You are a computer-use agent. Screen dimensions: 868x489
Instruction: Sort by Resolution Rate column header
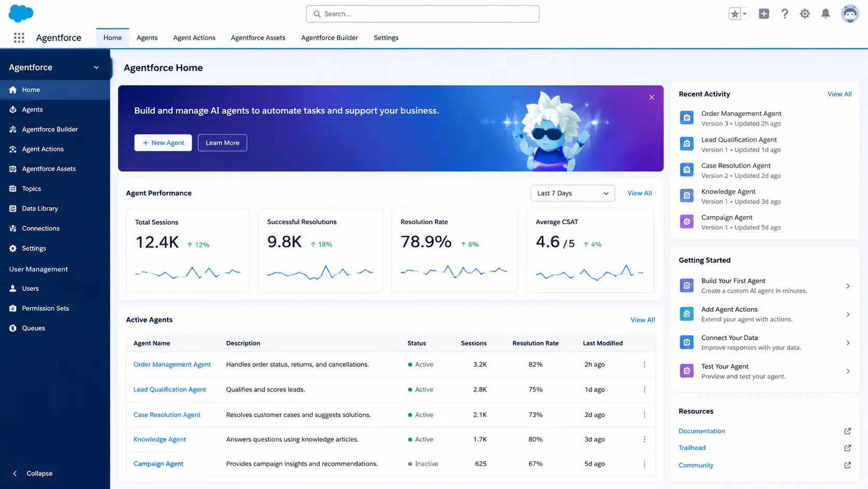click(x=535, y=343)
